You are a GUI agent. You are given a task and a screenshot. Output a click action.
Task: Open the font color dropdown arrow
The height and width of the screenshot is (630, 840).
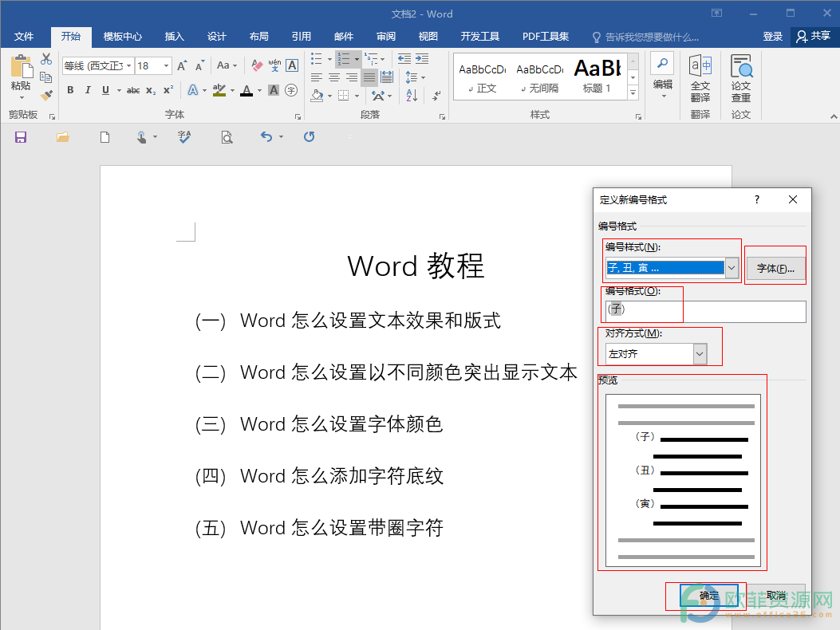coord(260,91)
